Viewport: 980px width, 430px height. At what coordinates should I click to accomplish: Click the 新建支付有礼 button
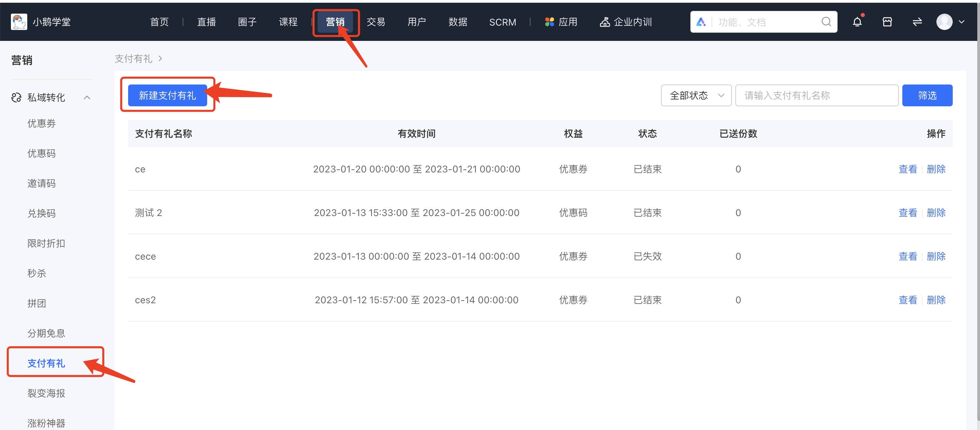pos(167,95)
